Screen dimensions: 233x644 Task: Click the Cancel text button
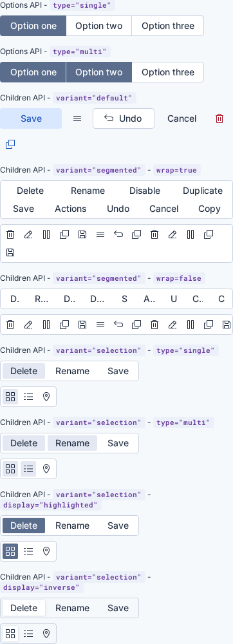(182, 118)
